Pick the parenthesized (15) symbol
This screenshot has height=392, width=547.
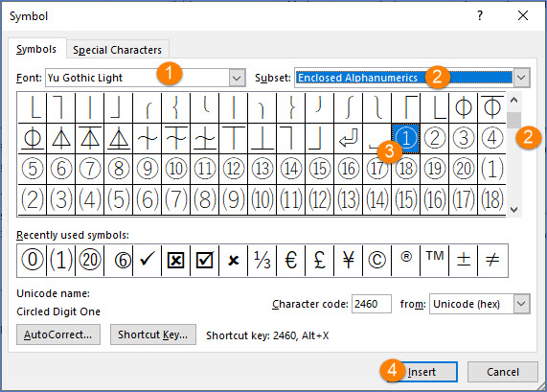click(406, 199)
